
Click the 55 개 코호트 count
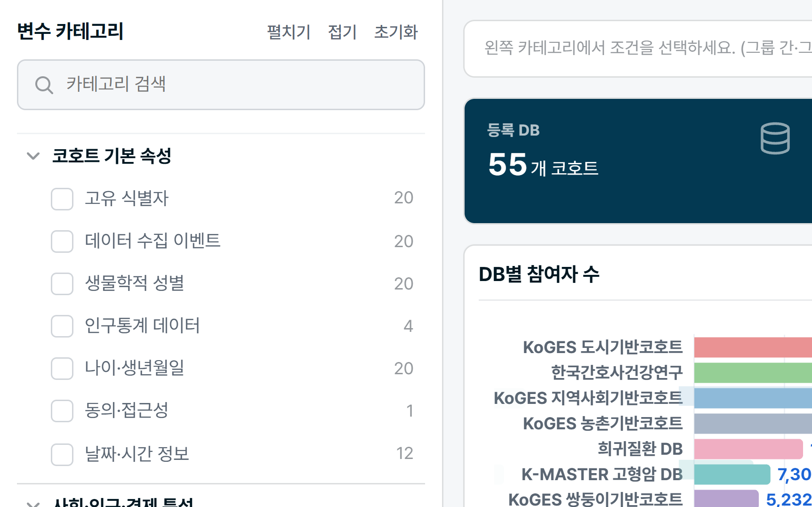click(543, 165)
